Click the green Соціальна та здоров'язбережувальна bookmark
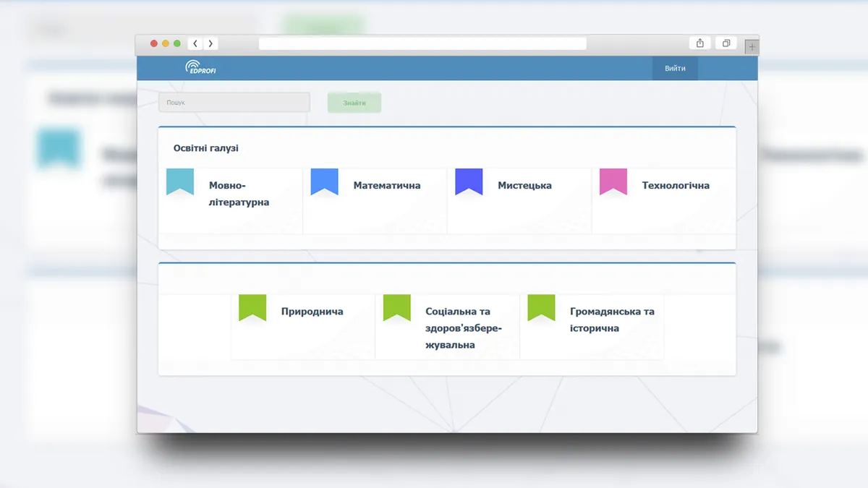 (397, 308)
